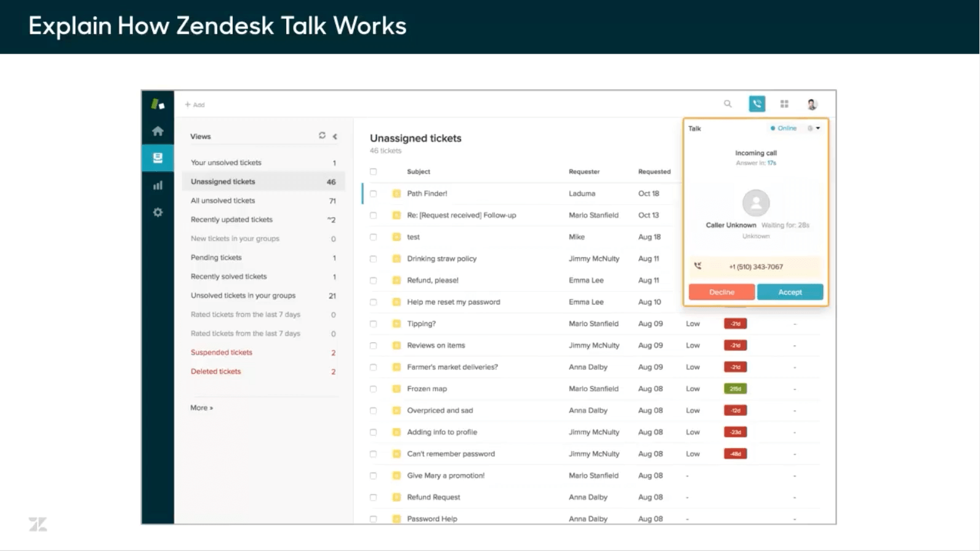Accept the incoming call
980x552 pixels.
tap(790, 292)
